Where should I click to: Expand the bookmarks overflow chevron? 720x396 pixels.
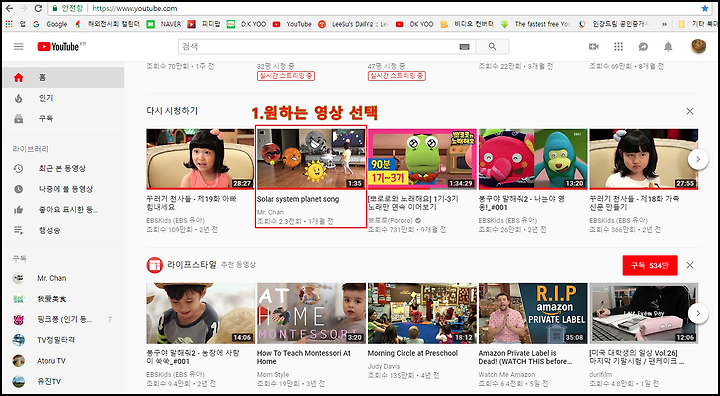pyautogui.click(x=664, y=24)
